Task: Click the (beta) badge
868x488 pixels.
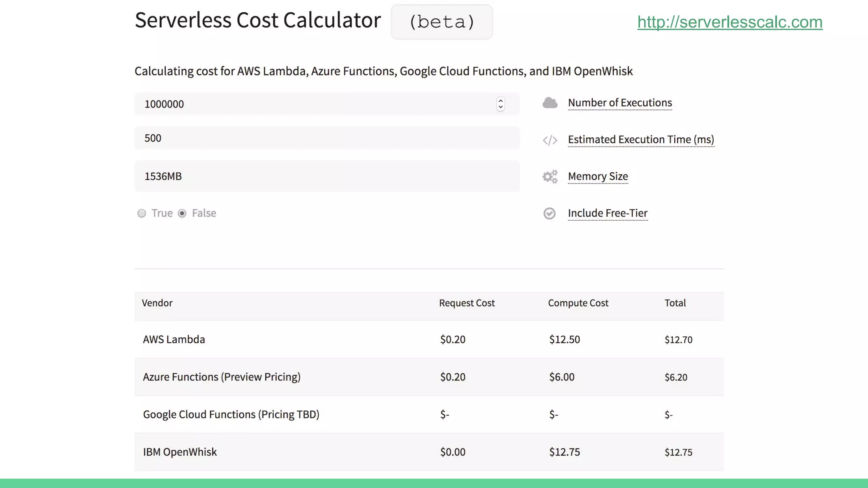Action: tap(442, 22)
